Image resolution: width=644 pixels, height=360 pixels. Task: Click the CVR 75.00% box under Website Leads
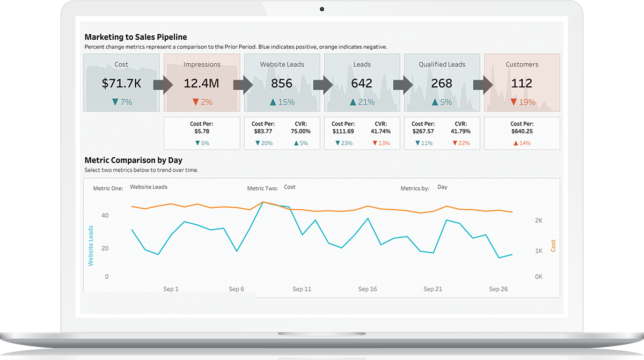click(x=301, y=131)
